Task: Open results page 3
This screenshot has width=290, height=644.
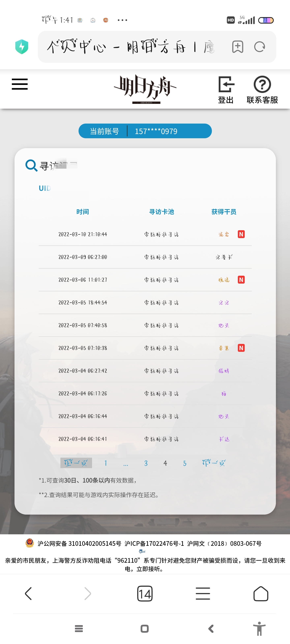Action: click(x=146, y=463)
